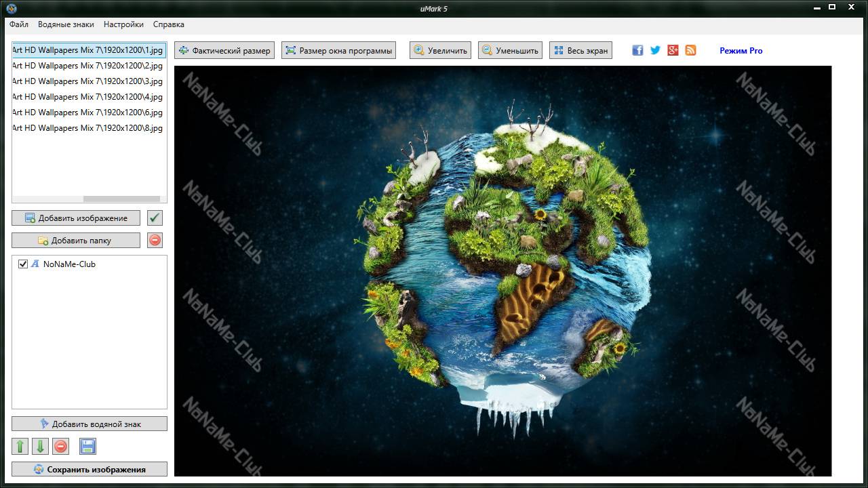868x488 pixels.
Task: Click Добавить водяной знак button
Action: pos(90,424)
